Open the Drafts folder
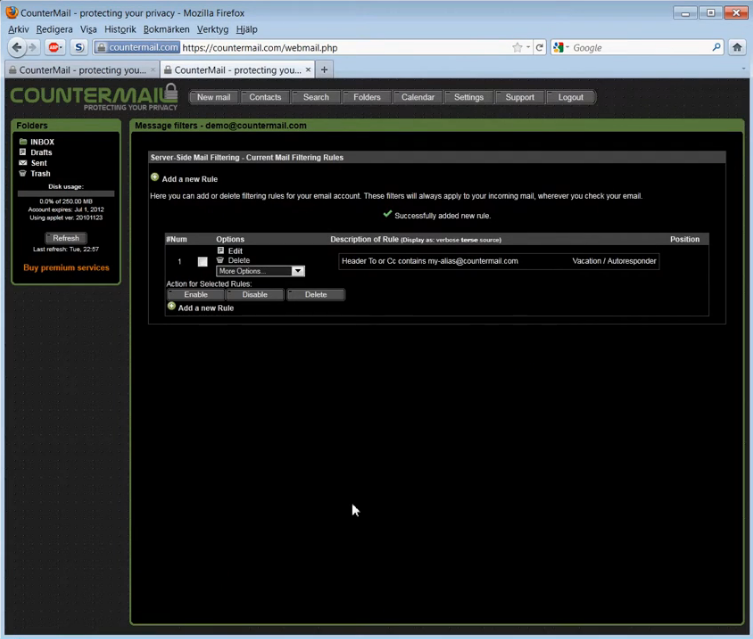 (41, 152)
